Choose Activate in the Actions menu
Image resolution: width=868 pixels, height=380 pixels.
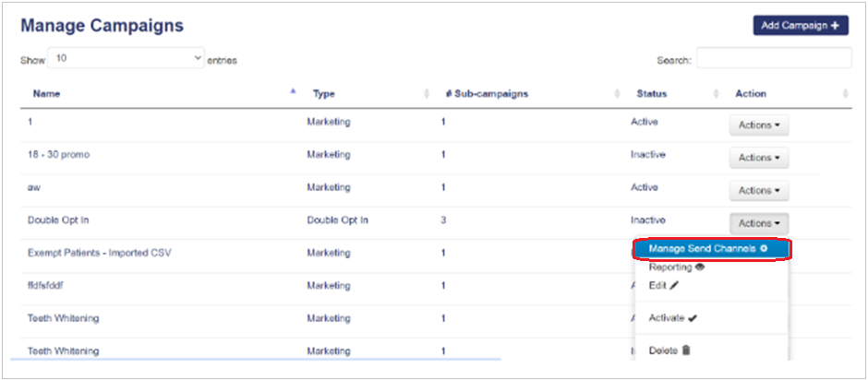pyautogui.click(x=711, y=318)
